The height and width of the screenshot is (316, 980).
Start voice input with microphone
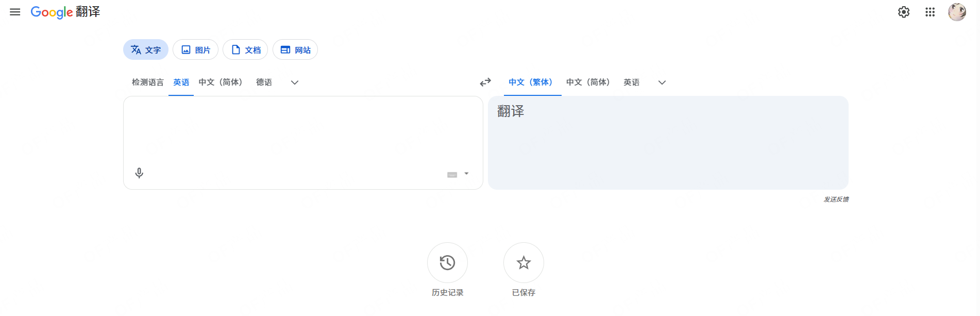tap(139, 173)
